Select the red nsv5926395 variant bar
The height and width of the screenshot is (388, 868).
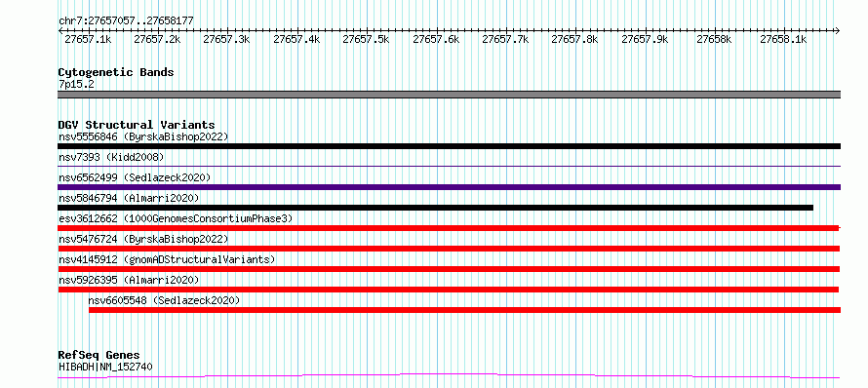(449, 290)
